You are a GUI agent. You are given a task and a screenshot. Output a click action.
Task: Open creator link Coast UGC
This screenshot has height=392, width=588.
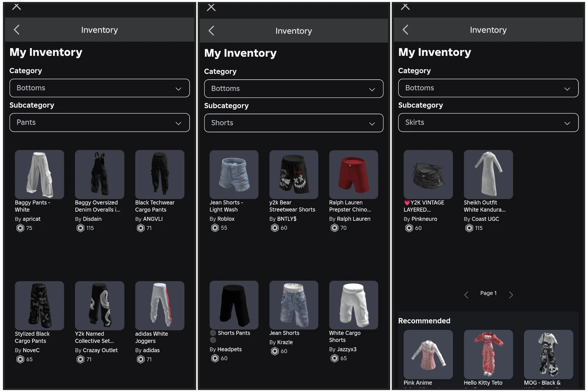pos(485,219)
